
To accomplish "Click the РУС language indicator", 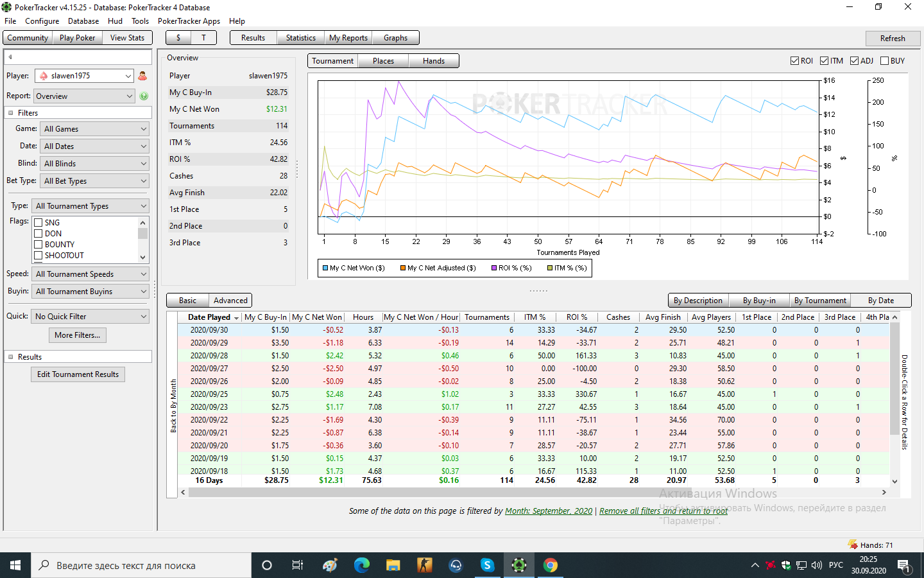I will click(836, 565).
